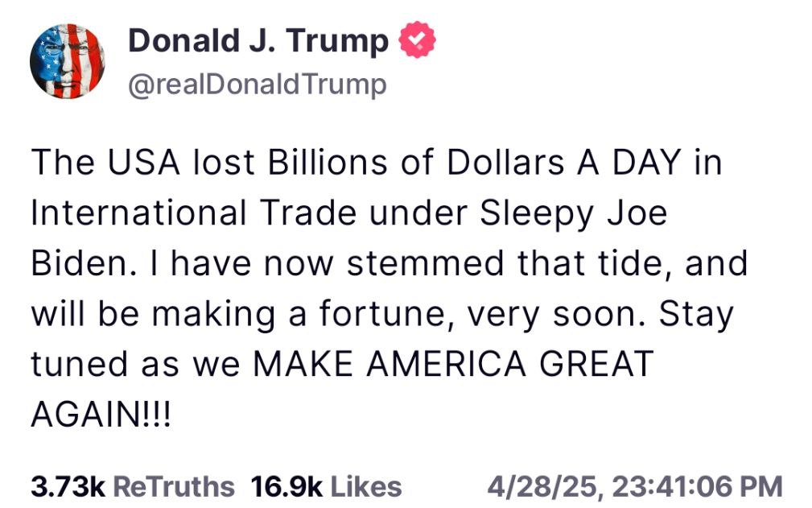Click the words "The USA" in post
Image resolution: width=812 pixels, height=508 pixels.
point(105,162)
